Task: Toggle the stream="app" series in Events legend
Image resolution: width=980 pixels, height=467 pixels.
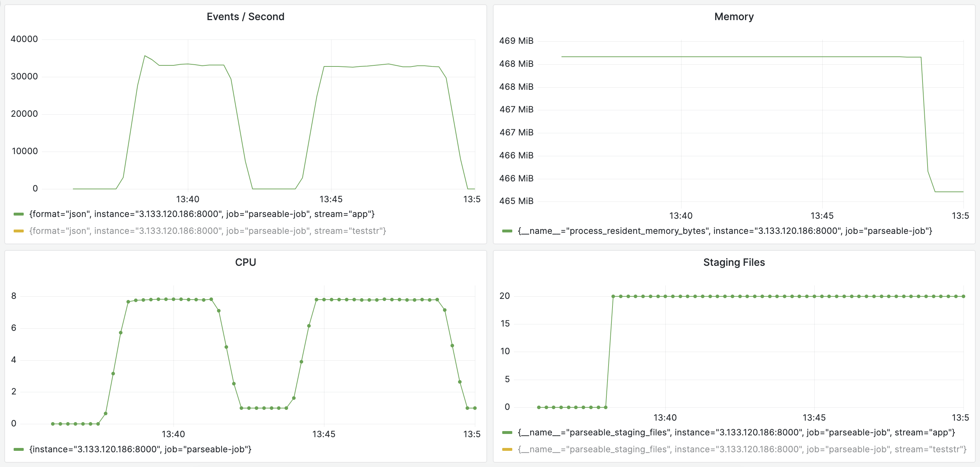Action: coord(202,214)
